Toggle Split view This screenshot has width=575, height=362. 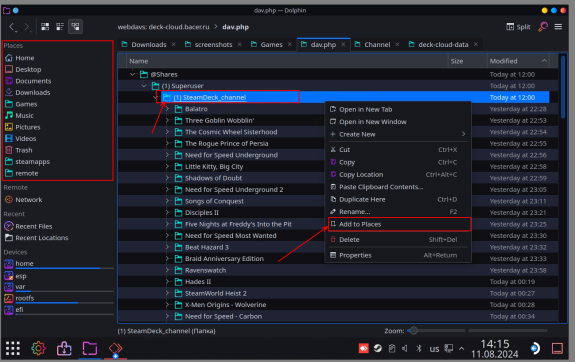click(518, 27)
